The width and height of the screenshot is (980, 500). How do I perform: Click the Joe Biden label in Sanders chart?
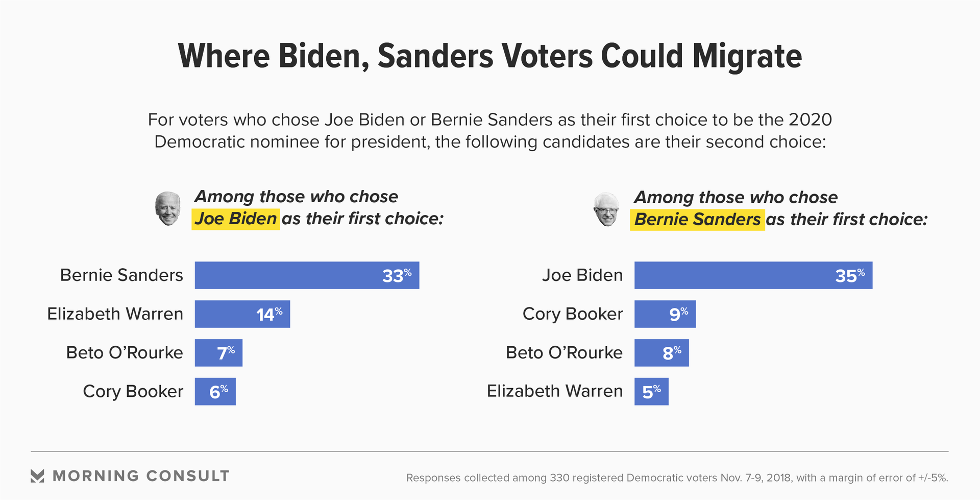tap(582, 275)
